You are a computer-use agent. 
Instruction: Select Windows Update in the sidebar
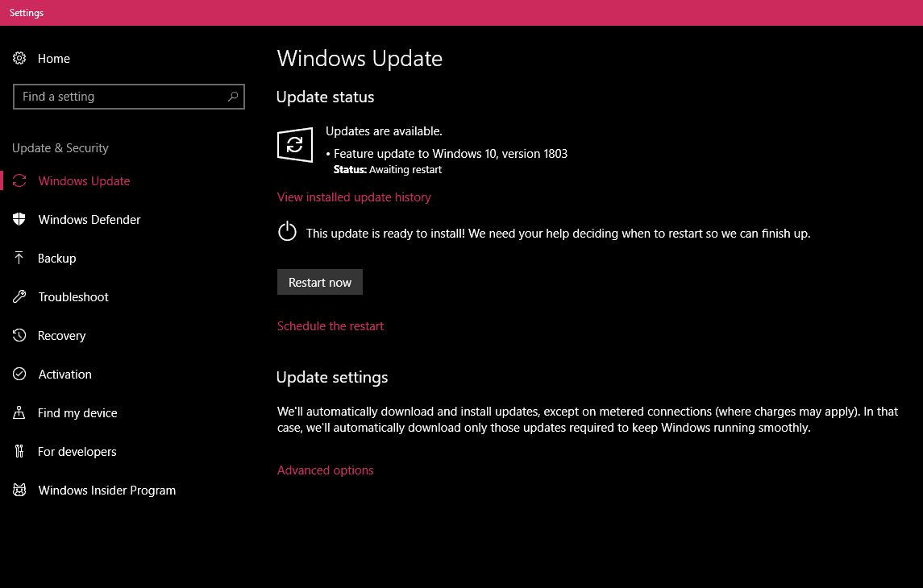point(84,181)
